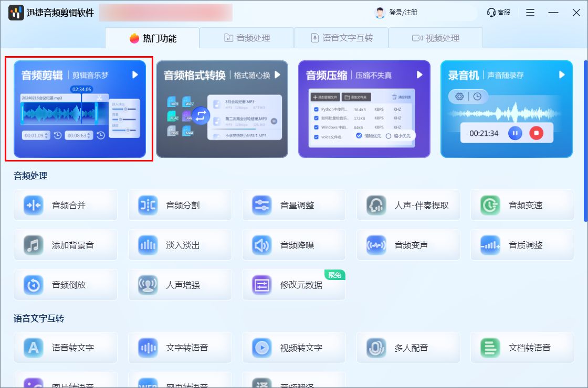Click the 登录/注册 link
Screen dimensions: 588x388
[x=403, y=13]
